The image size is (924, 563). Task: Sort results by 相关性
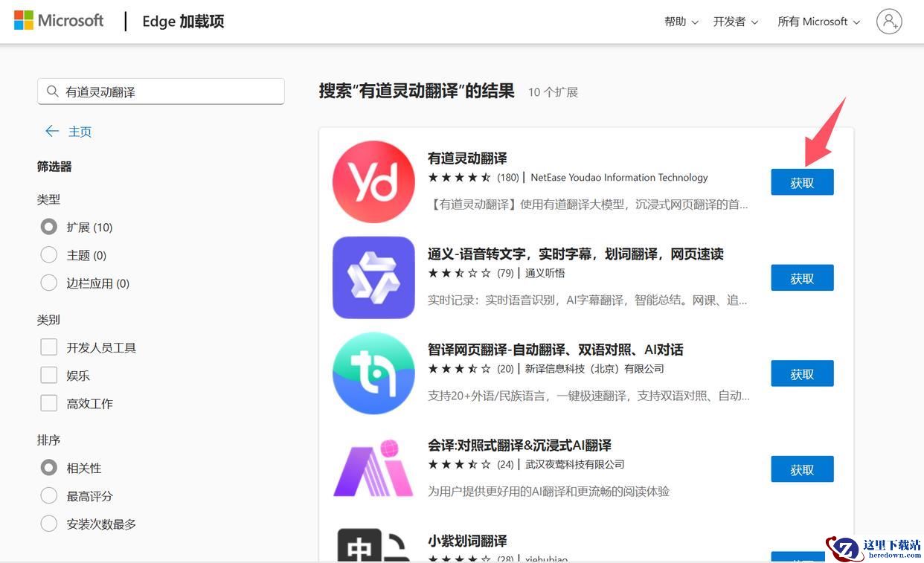(x=49, y=468)
